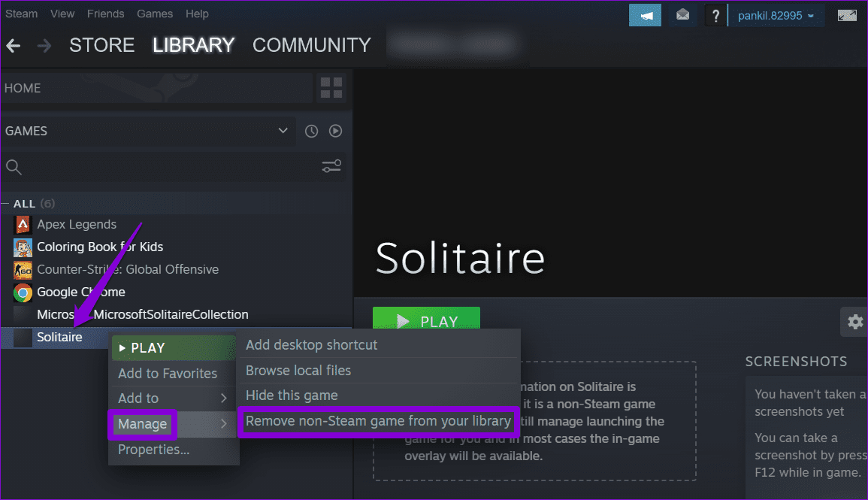Open the Solitaire settings gear icon
Viewport: 868px width, 500px height.
pos(855,322)
